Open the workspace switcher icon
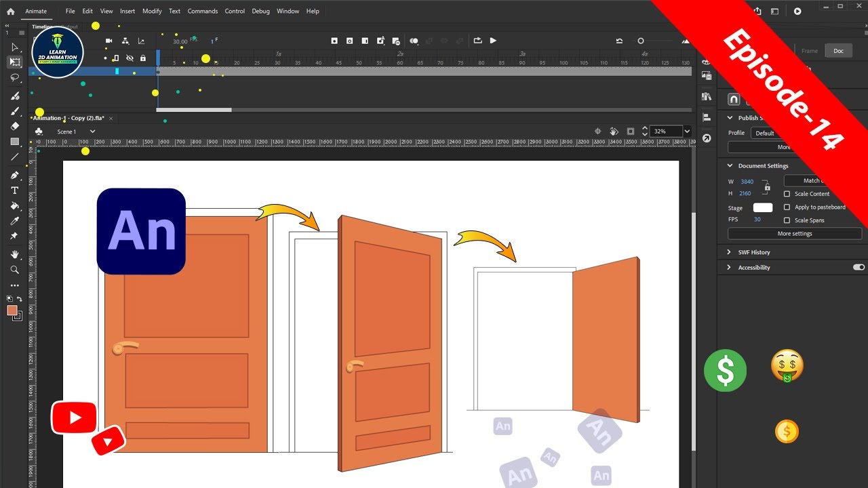 point(774,11)
